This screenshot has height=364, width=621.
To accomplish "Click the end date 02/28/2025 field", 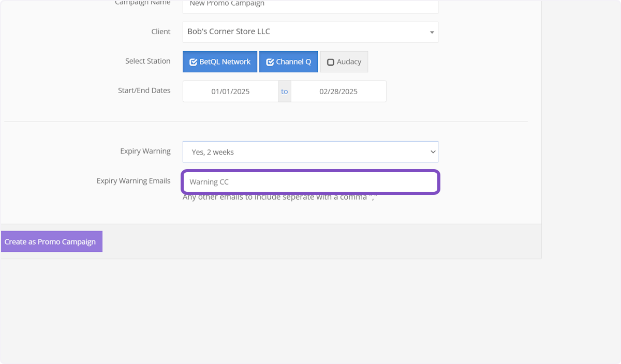I will [338, 92].
